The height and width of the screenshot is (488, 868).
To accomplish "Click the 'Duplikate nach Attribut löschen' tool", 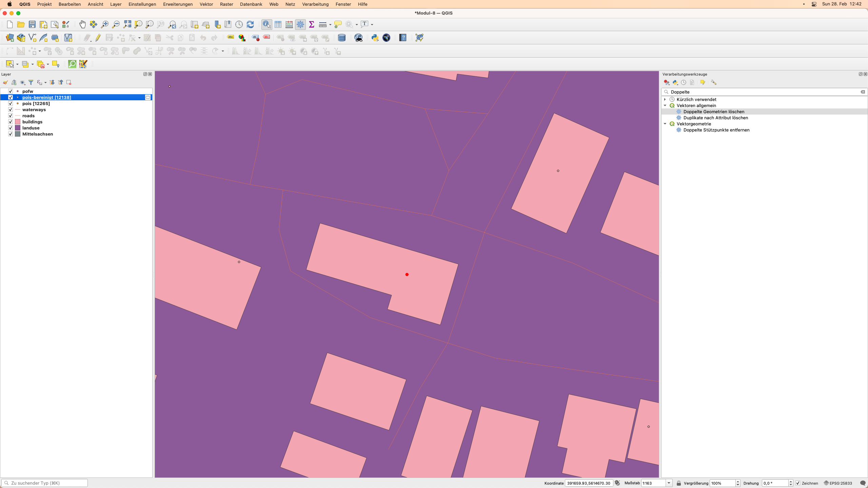I will click(x=715, y=117).
